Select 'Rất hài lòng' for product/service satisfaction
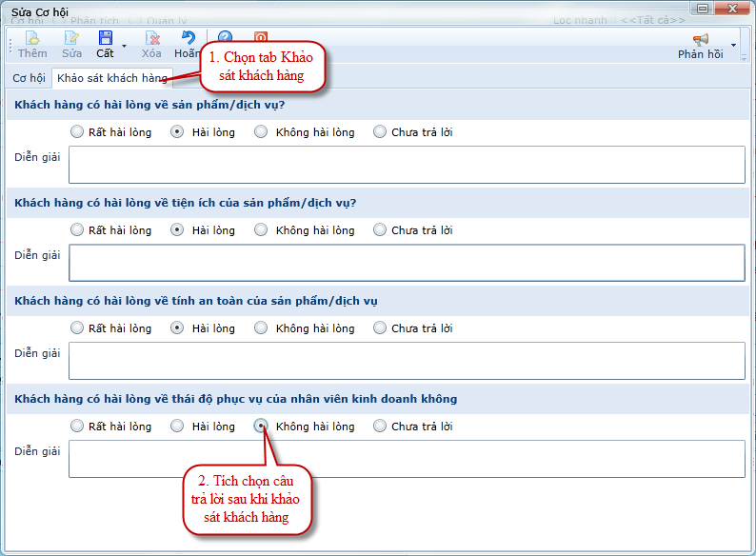The height and width of the screenshot is (556, 756). tap(77, 132)
